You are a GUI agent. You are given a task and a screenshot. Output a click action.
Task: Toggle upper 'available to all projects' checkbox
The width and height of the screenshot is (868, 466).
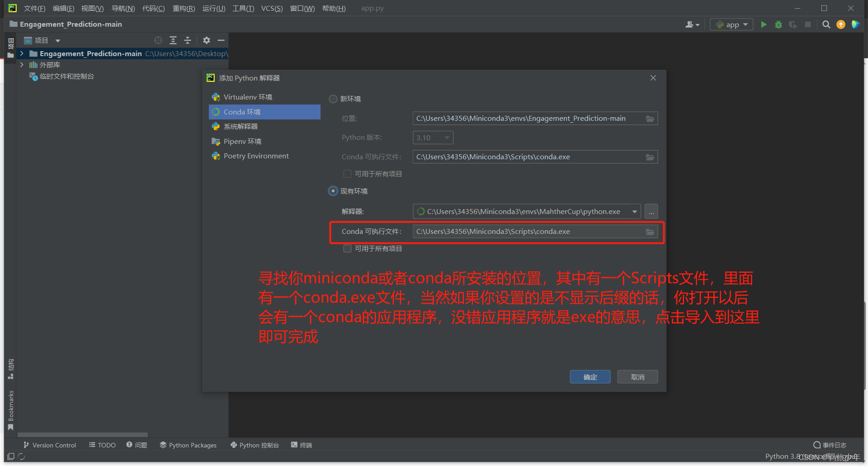(347, 174)
